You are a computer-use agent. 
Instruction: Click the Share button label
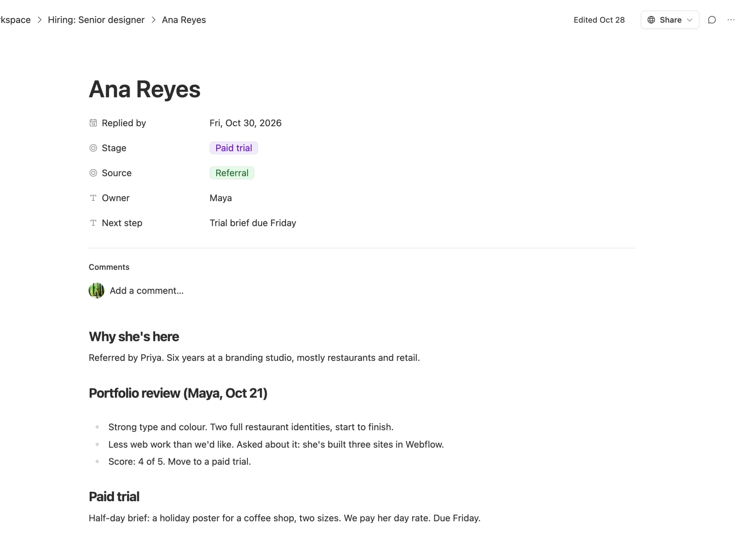[x=670, y=20]
